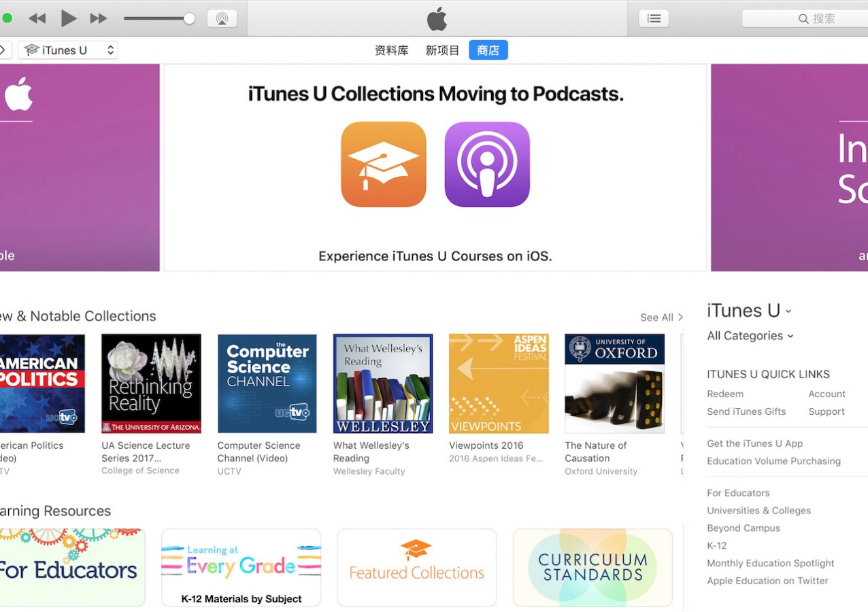Switch to the 资料库 tab
868x612 pixels.
point(391,50)
